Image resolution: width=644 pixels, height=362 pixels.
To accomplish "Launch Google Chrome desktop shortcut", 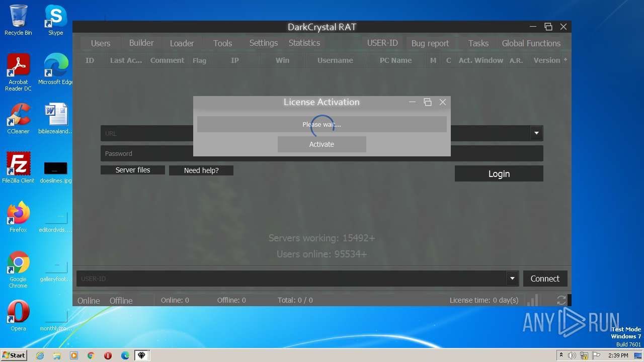I will [18, 269].
